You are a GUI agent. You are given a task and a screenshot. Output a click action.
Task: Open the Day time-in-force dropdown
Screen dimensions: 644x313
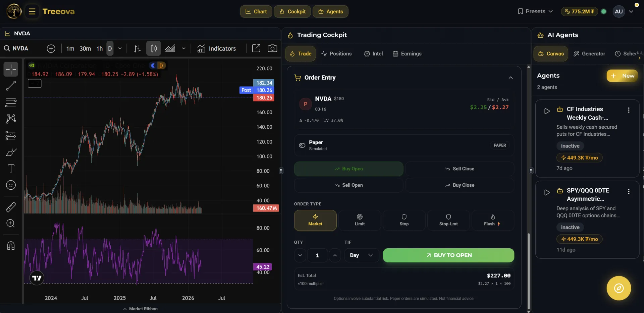point(361,255)
